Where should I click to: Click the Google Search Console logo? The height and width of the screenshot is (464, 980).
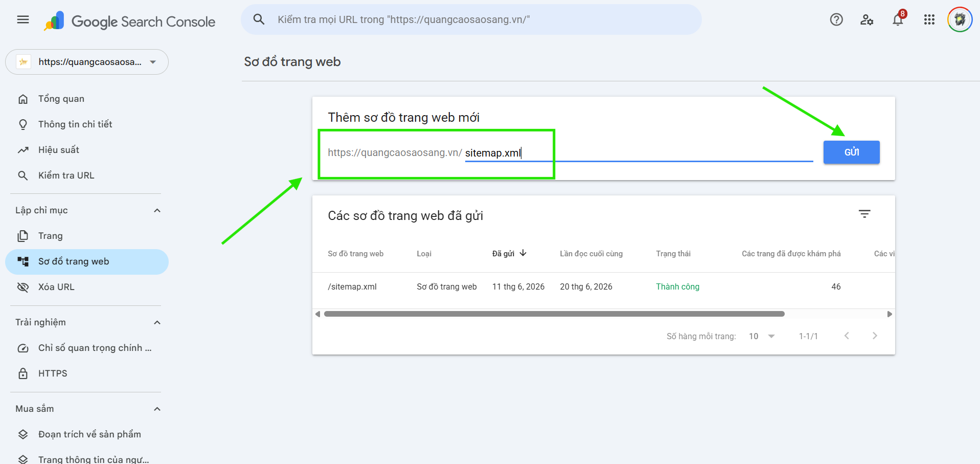tap(129, 21)
